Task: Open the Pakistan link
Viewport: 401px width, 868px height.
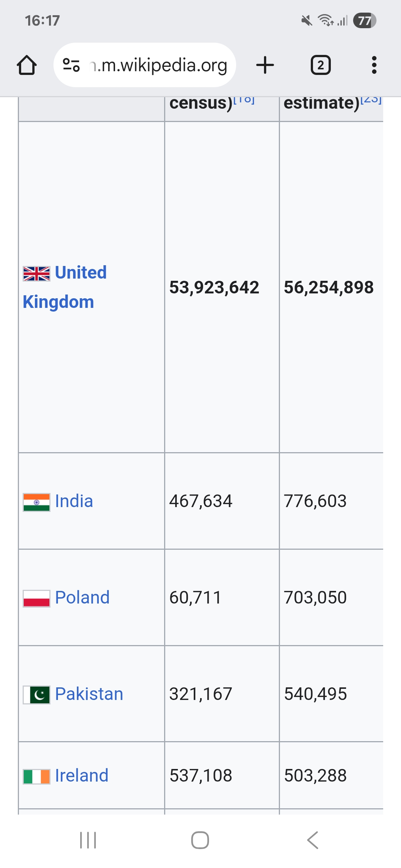Action: pyautogui.click(x=89, y=694)
